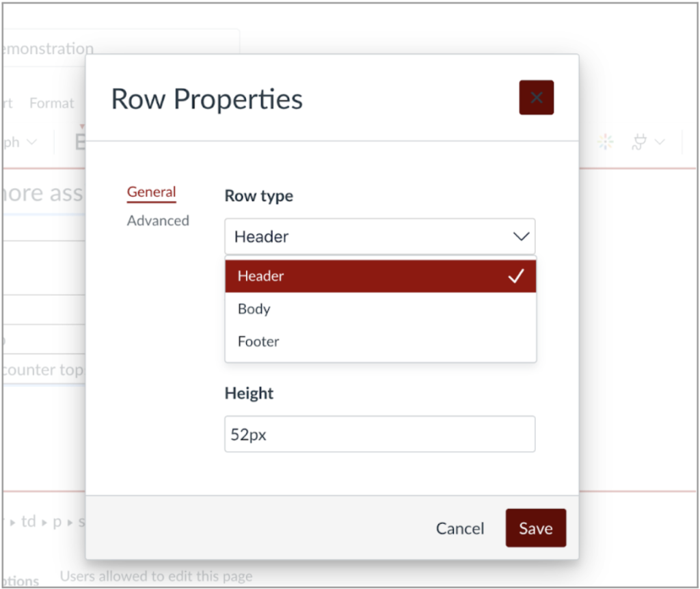Cancel the Row Properties dialog
The image size is (700, 589).
pyautogui.click(x=459, y=528)
